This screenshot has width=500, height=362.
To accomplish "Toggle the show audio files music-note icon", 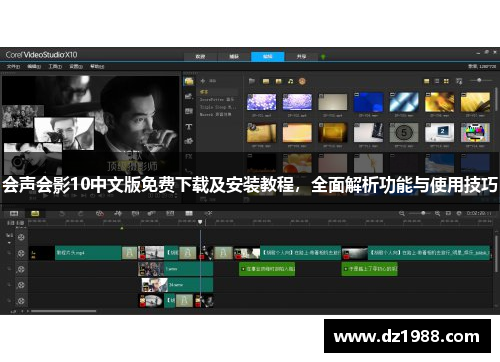I will tap(291, 81).
